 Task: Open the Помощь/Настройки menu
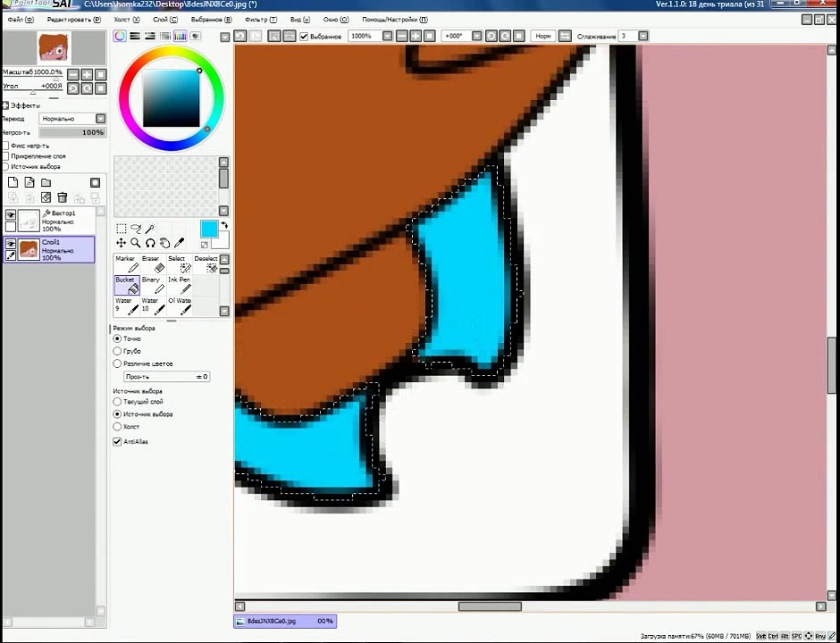point(395,20)
